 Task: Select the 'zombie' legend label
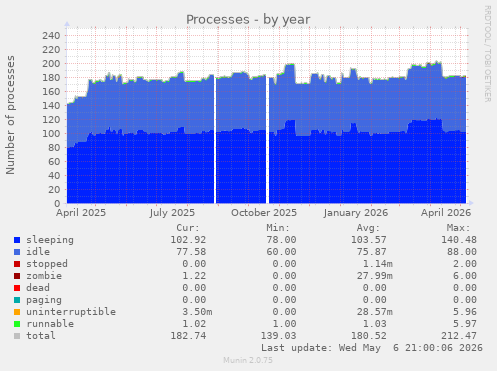point(44,276)
